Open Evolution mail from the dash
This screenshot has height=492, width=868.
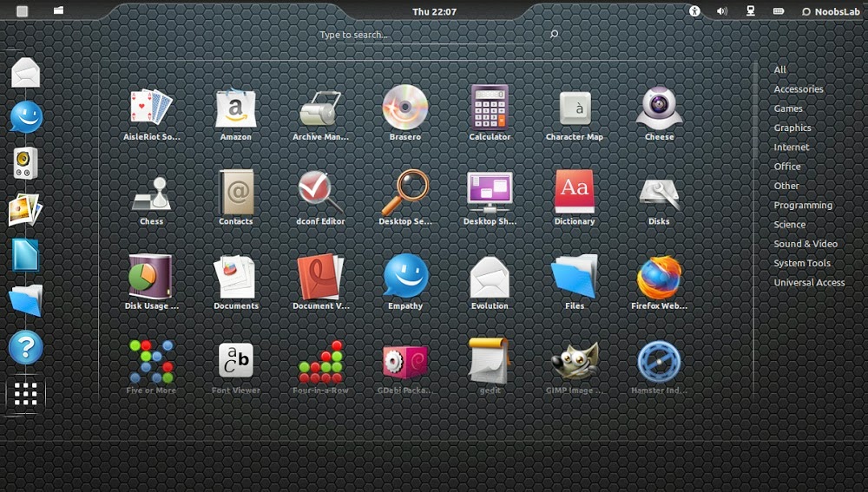[x=25, y=73]
